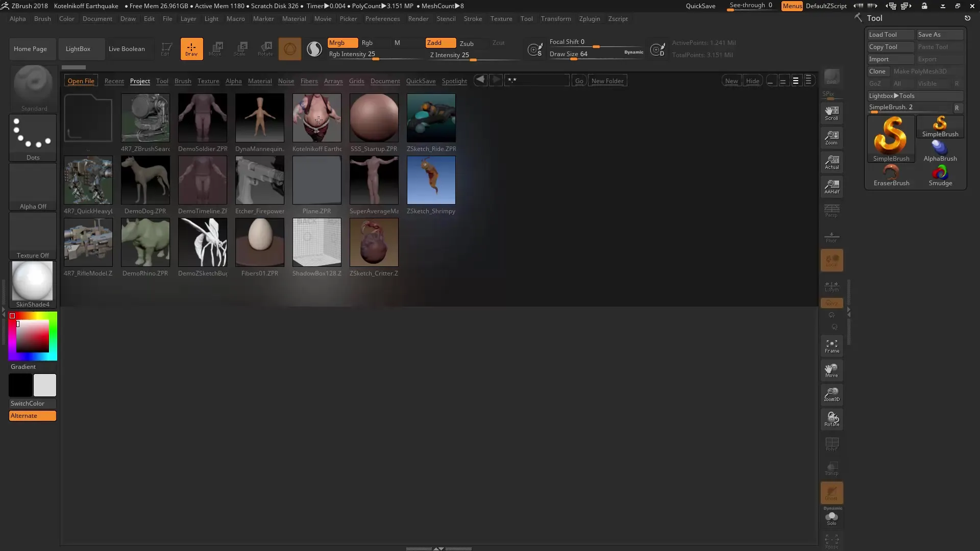The height and width of the screenshot is (551, 980).
Task: Click the QuickSave button
Action: [700, 6]
